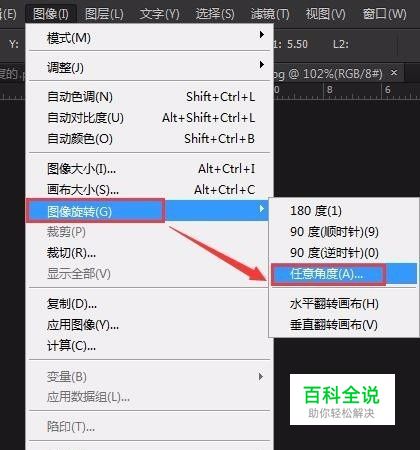Expand the 调整(J) submenu
Screen dimensions: 420x450
[149, 67]
